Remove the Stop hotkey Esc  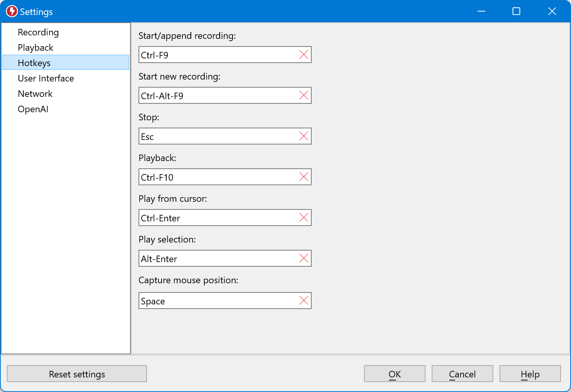[x=304, y=136]
